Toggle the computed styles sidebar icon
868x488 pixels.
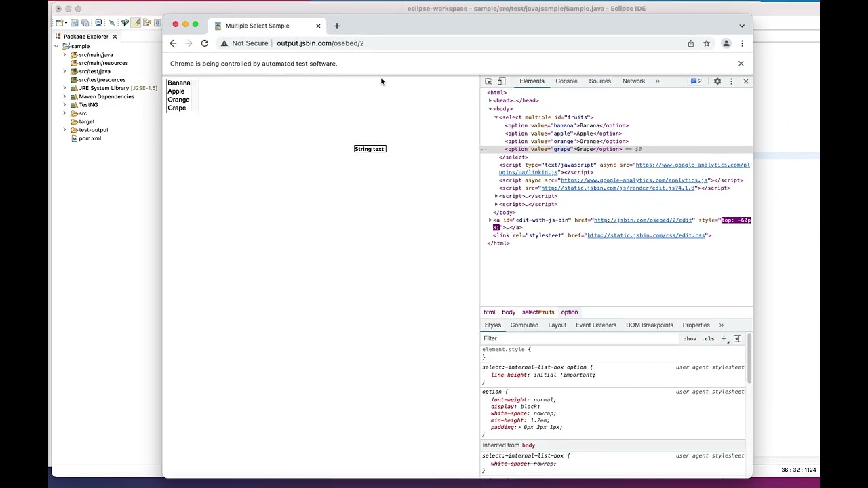[737, 339]
